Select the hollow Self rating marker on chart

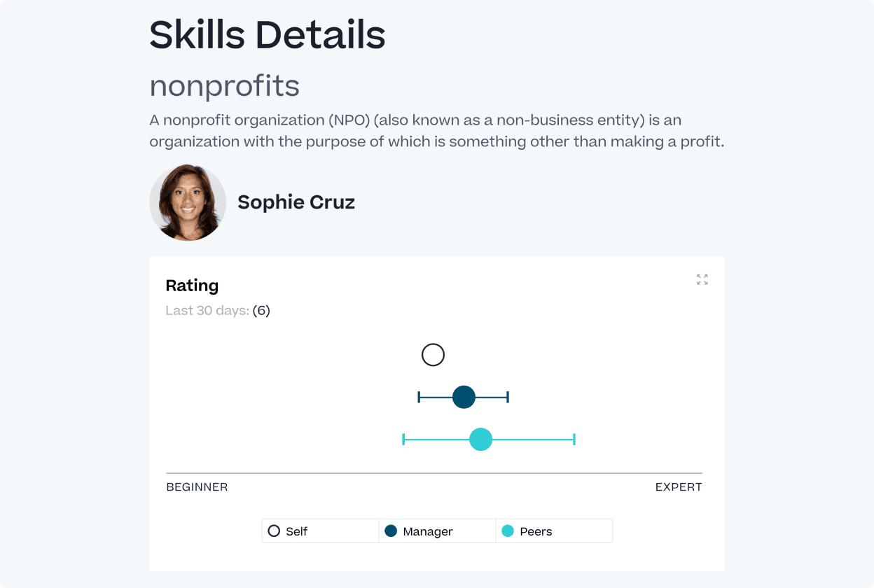tap(433, 354)
